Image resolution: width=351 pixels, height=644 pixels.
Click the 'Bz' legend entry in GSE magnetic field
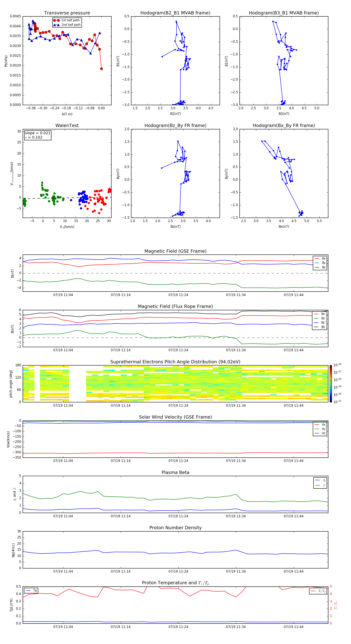pyautogui.click(x=320, y=267)
